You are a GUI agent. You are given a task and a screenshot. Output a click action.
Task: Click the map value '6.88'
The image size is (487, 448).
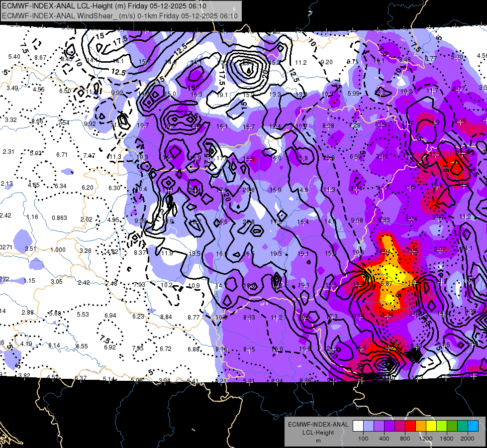[x=194, y=349]
